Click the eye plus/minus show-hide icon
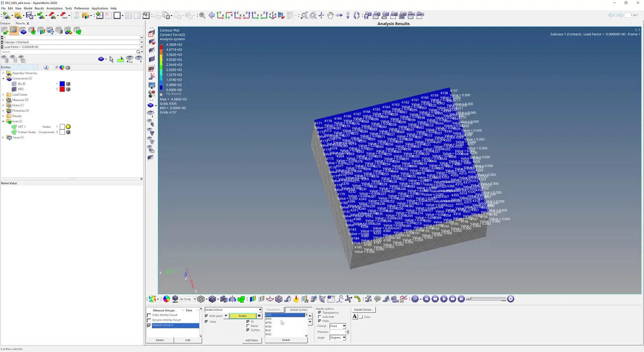The height and width of the screenshot is (352, 644). click(130, 59)
